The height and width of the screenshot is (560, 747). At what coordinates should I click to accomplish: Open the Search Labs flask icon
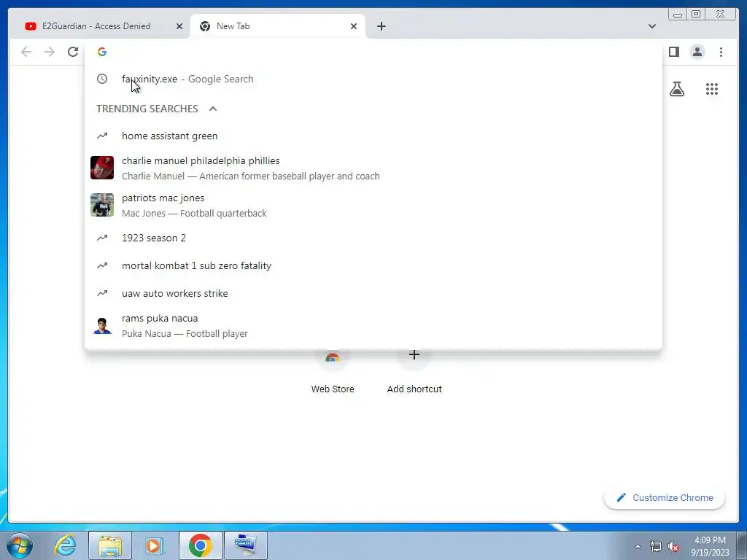point(676,89)
